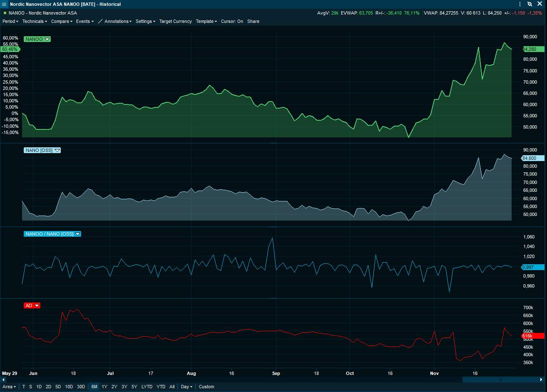547x392 pixels.
Task: Expand the green NANOO series label dropdown
Action: point(47,39)
